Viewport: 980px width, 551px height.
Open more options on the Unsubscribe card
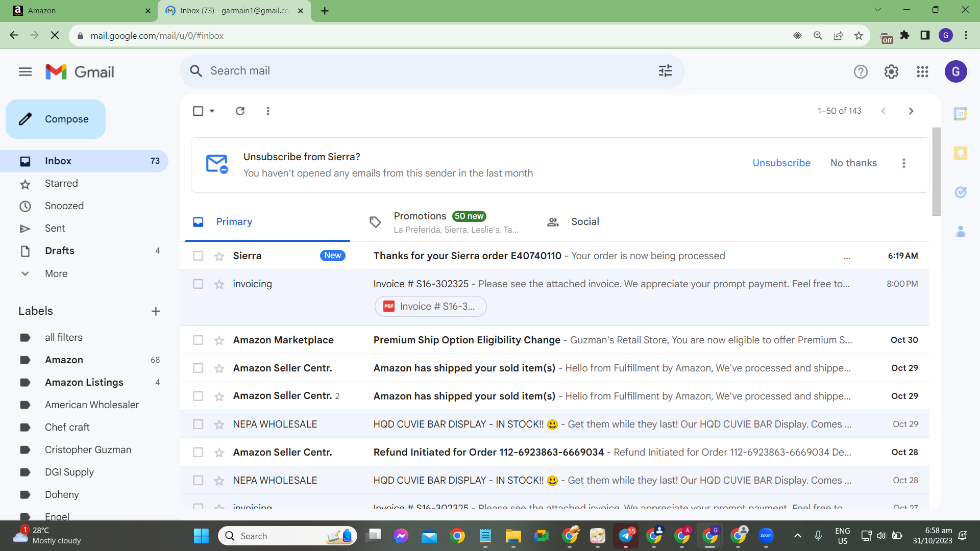pyautogui.click(x=903, y=163)
